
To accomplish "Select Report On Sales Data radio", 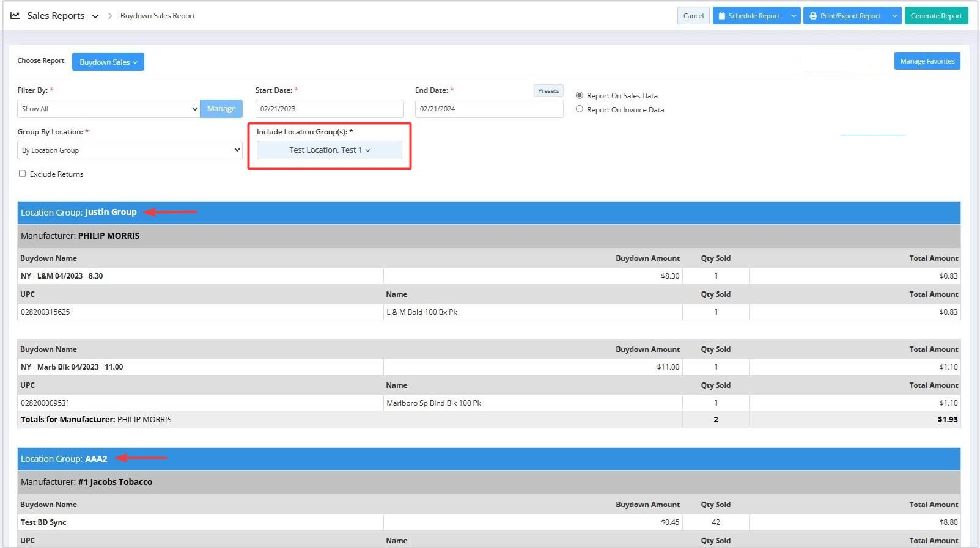I will [580, 95].
